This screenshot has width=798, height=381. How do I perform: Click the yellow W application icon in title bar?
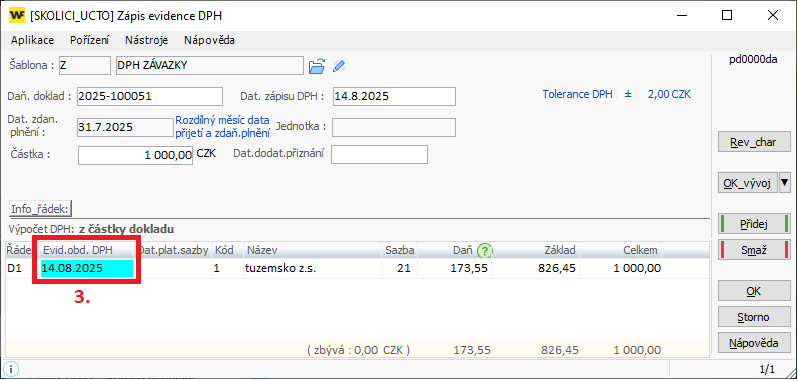17,16
